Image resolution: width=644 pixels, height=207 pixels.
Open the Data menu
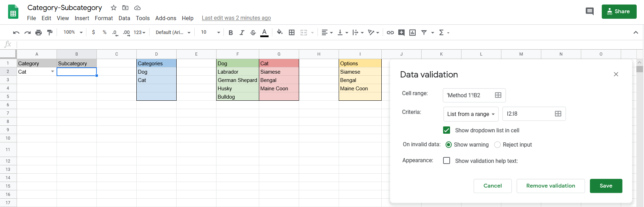click(x=124, y=18)
